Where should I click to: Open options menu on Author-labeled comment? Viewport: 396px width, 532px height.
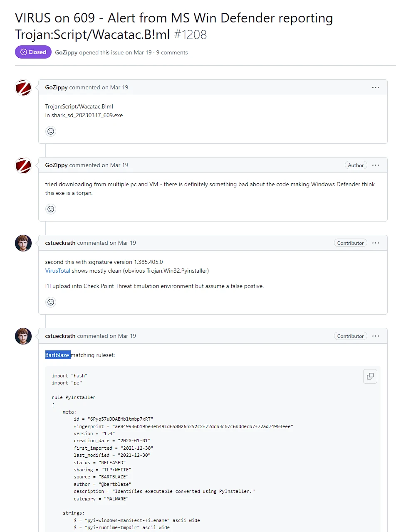click(376, 165)
